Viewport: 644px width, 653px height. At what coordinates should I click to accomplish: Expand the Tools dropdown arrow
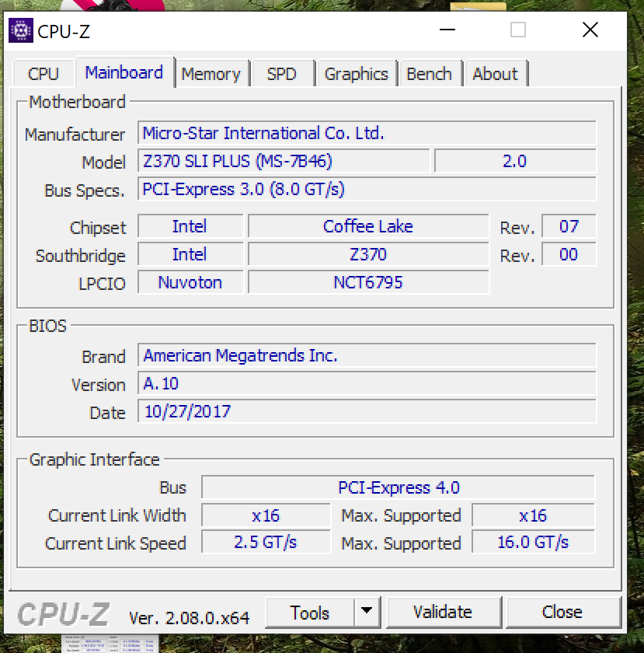(367, 612)
